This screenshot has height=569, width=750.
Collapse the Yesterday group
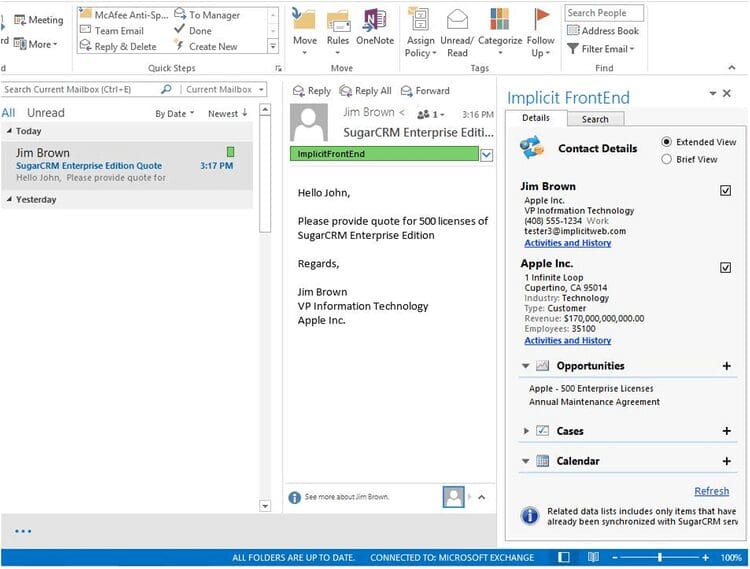[9, 199]
